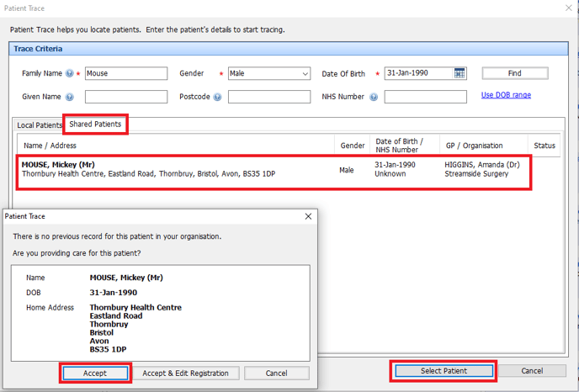Close the main Patient Trace window
The width and height of the screenshot is (579, 392).
click(x=564, y=8)
